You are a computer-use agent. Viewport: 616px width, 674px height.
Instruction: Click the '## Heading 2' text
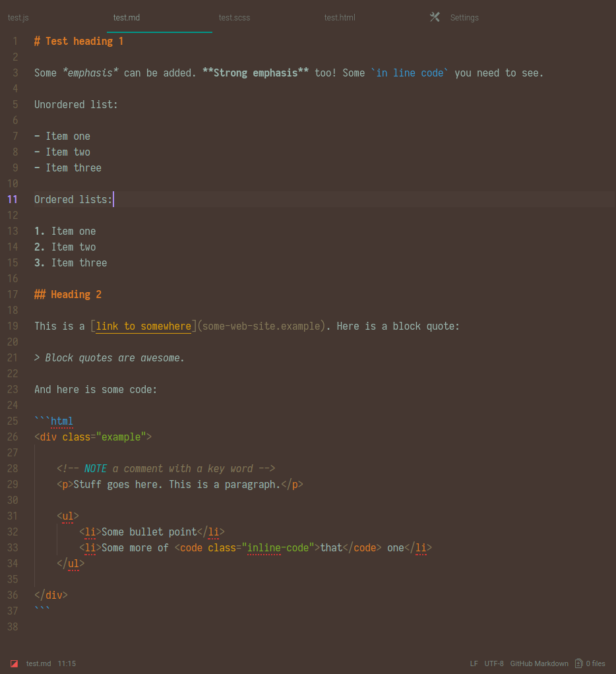68,294
